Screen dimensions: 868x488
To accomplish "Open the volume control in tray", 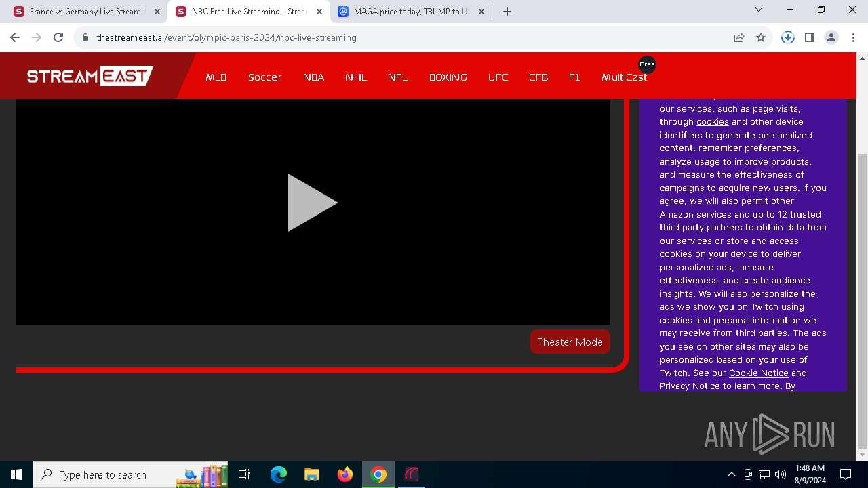I will pyautogui.click(x=781, y=474).
